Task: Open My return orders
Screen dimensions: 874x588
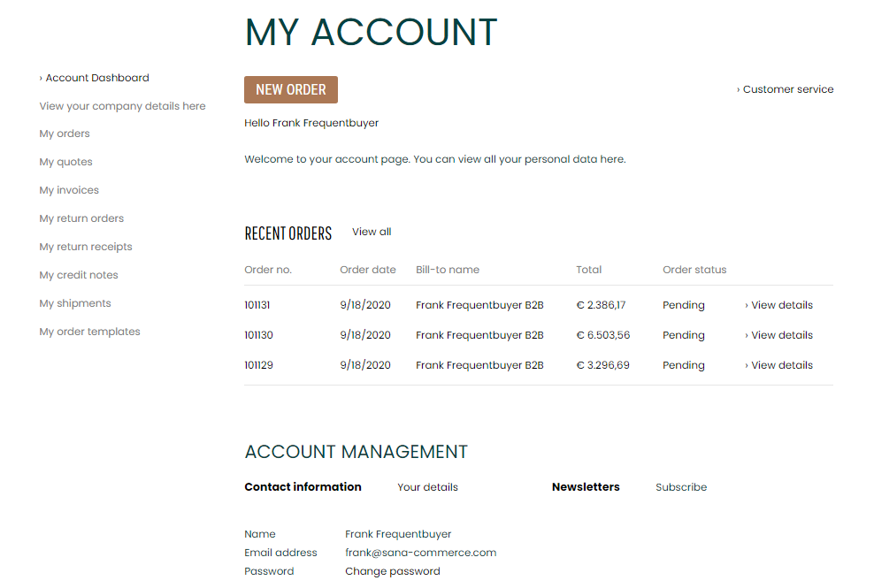Action: click(81, 218)
